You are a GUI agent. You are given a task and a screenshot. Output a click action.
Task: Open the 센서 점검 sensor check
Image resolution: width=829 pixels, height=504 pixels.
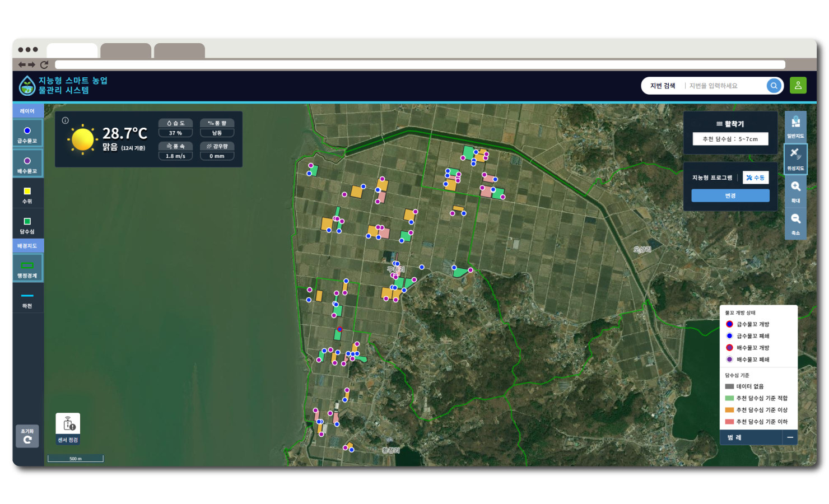68,429
